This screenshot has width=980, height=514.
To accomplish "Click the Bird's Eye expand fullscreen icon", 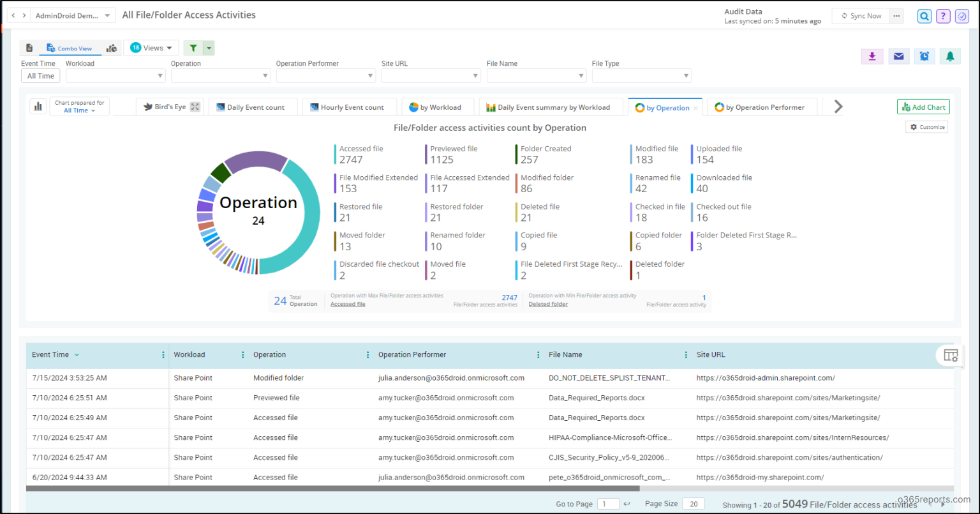I will [195, 107].
